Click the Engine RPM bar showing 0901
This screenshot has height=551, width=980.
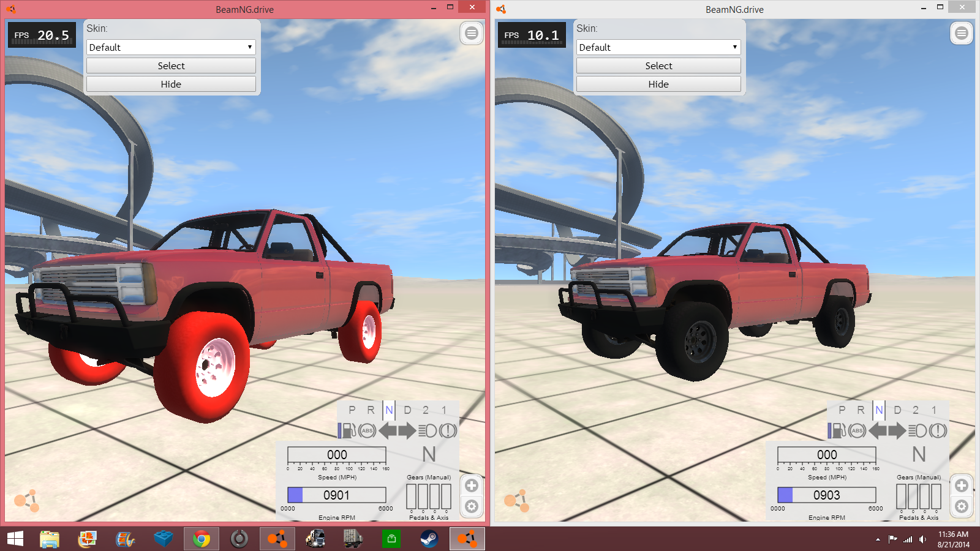point(337,495)
